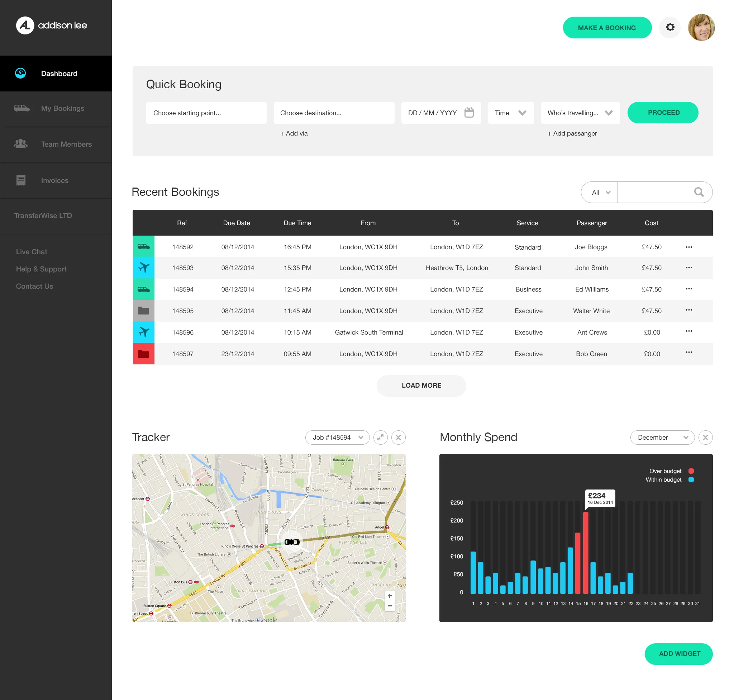The image size is (734, 700).
Task: Close the Tracker widget
Action: [398, 437]
